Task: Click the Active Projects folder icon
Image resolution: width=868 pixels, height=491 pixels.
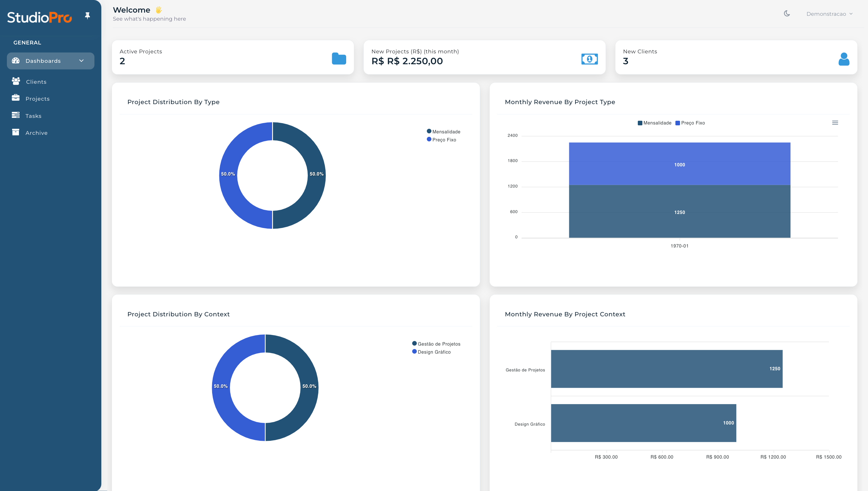Action: 339,59
